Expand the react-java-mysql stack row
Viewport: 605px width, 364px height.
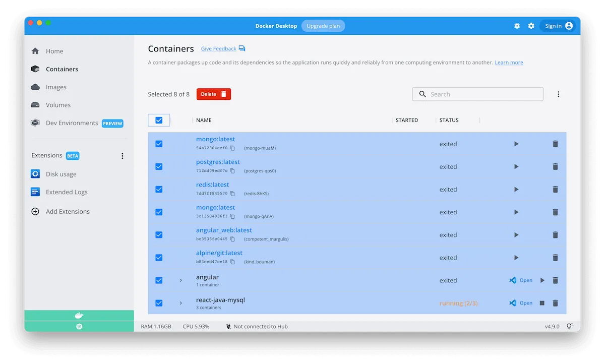pyautogui.click(x=181, y=303)
